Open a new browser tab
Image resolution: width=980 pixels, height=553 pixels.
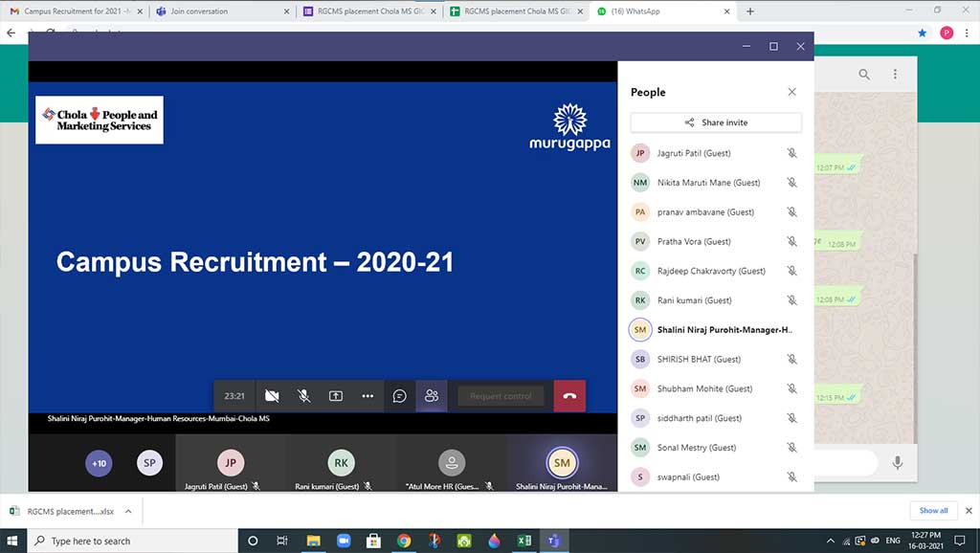pyautogui.click(x=750, y=11)
